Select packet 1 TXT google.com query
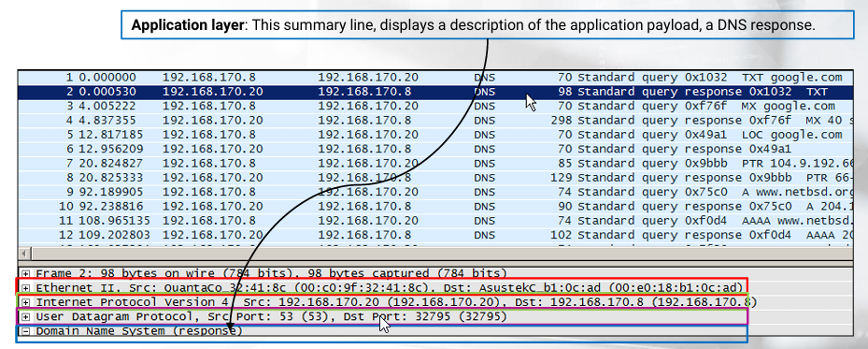 point(435,78)
